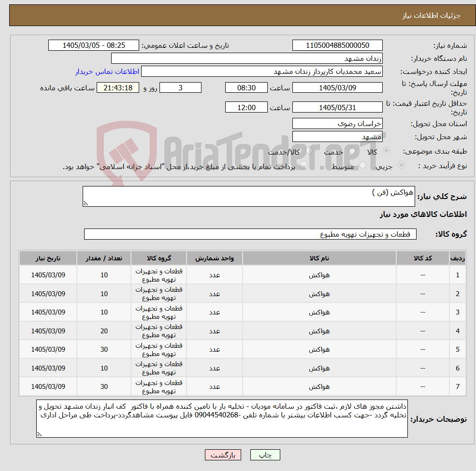This screenshot has height=471, width=476.
Task: Click row number 3 cell
Action: click(458, 312)
